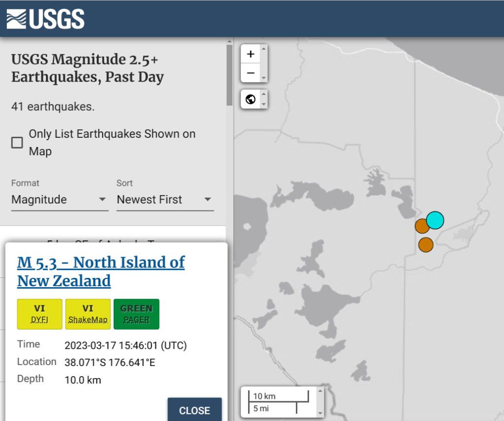Screen dimensions: 504x421
Task: Click the globe zoom-to-world icon
Action: [x=251, y=99]
